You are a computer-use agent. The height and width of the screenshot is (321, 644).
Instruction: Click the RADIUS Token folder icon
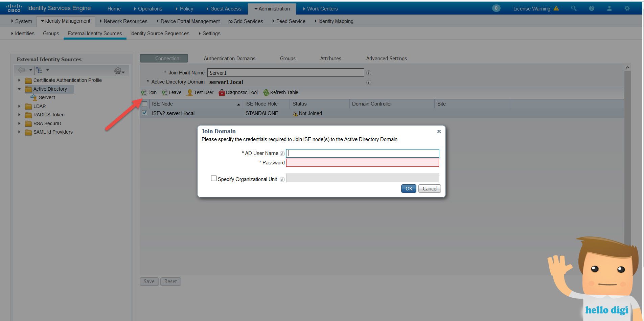28,115
